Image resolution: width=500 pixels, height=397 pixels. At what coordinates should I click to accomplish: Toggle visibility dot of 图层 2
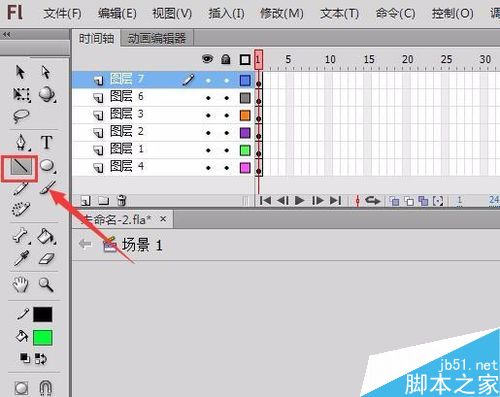[x=208, y=133]
